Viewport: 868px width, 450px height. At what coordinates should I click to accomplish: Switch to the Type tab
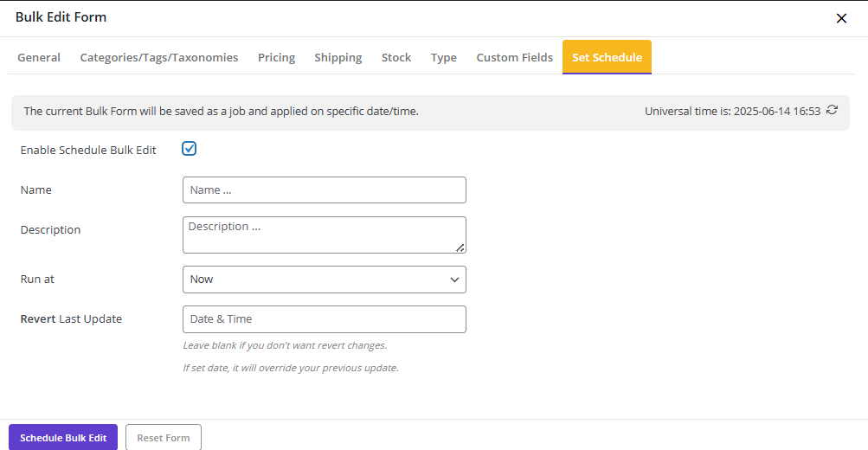pyautogui.click(x=444, y=58)
